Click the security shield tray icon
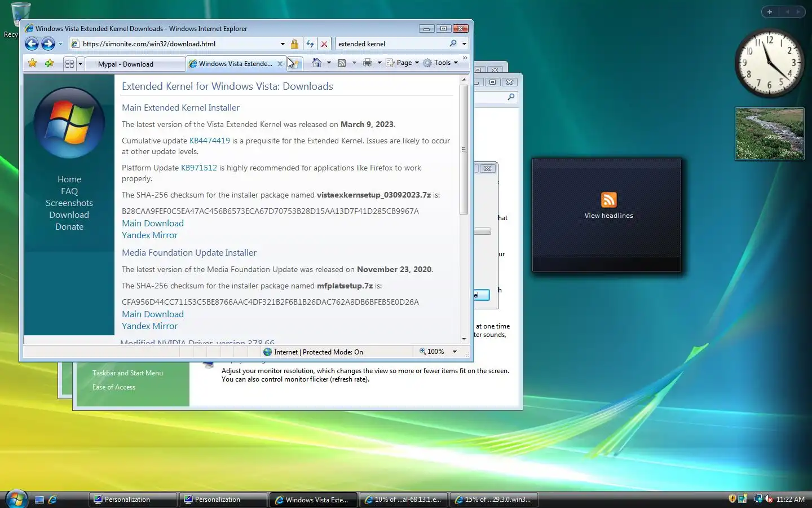 [732, 499]
